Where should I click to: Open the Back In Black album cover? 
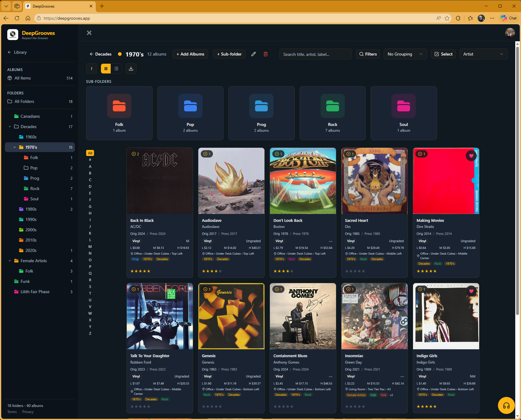click(x=160, y=181)
